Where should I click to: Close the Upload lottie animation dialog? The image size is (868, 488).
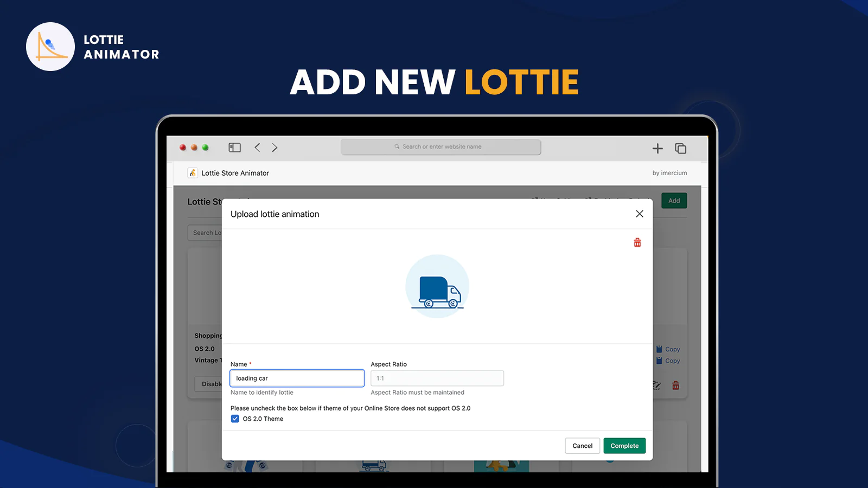(x=640, y=214)
